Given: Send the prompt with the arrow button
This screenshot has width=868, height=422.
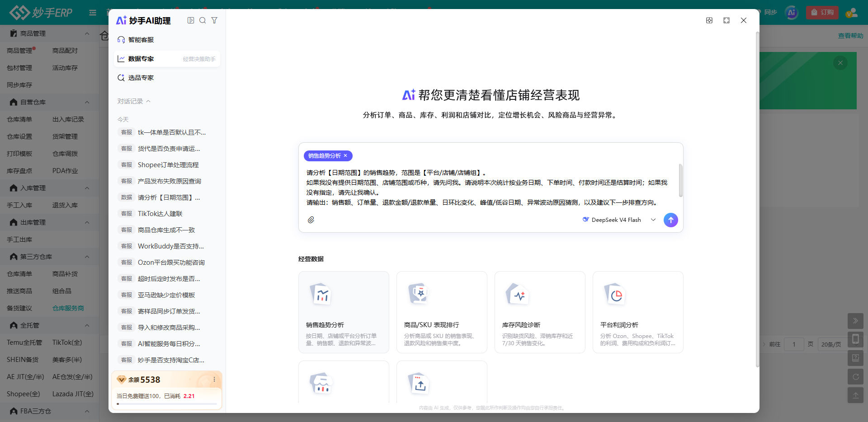Looking at the screenshot, I should 671,220.
